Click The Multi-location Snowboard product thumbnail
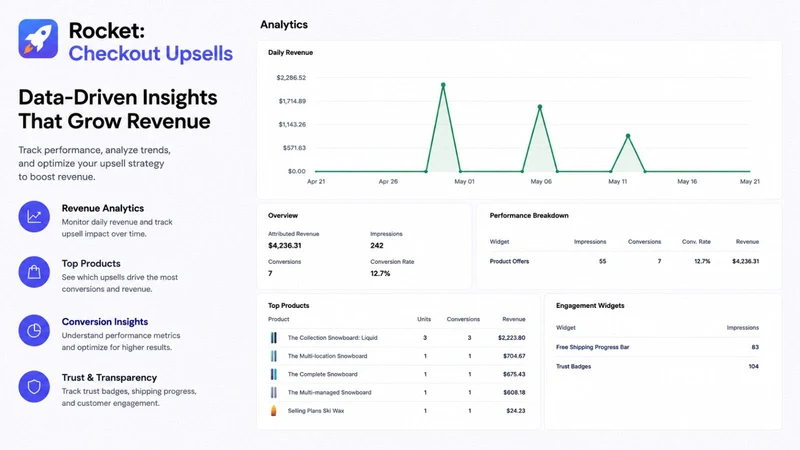The image size is (800, 450). pos(274,356)
